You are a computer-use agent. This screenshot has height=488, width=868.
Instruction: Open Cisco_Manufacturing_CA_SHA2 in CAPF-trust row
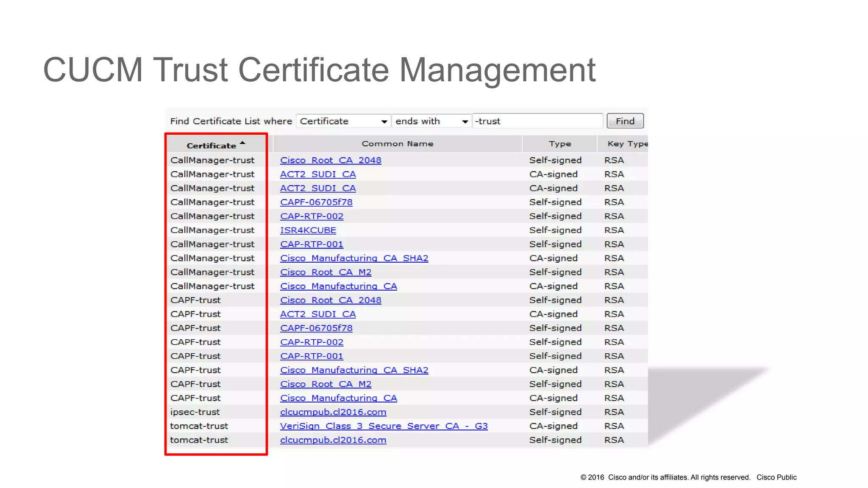pos(354,370)
